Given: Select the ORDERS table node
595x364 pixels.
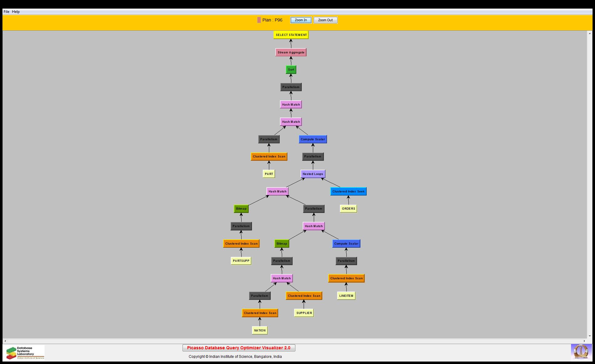Looking at the screenshot, I should click(x=348, y=209).
